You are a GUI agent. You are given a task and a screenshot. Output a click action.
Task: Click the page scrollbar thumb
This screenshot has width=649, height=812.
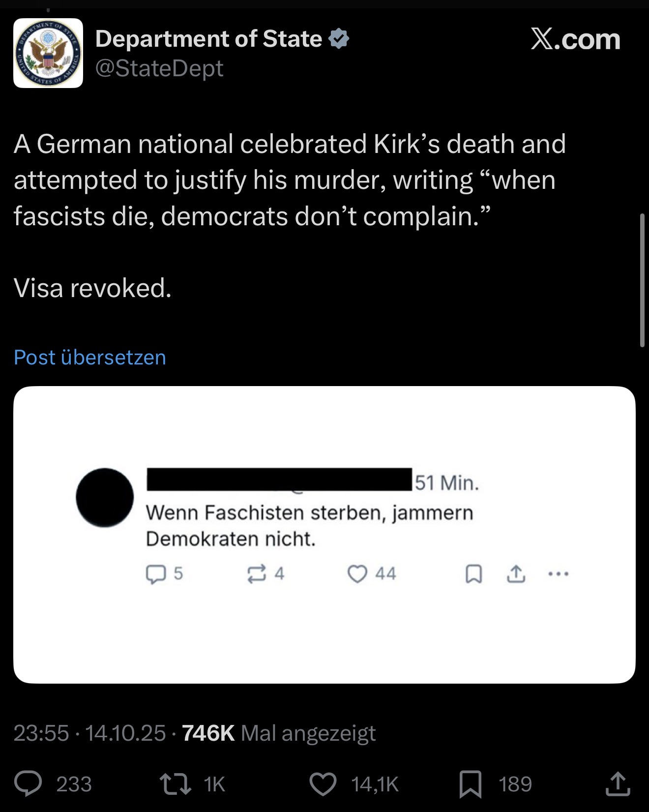[642, 280]
